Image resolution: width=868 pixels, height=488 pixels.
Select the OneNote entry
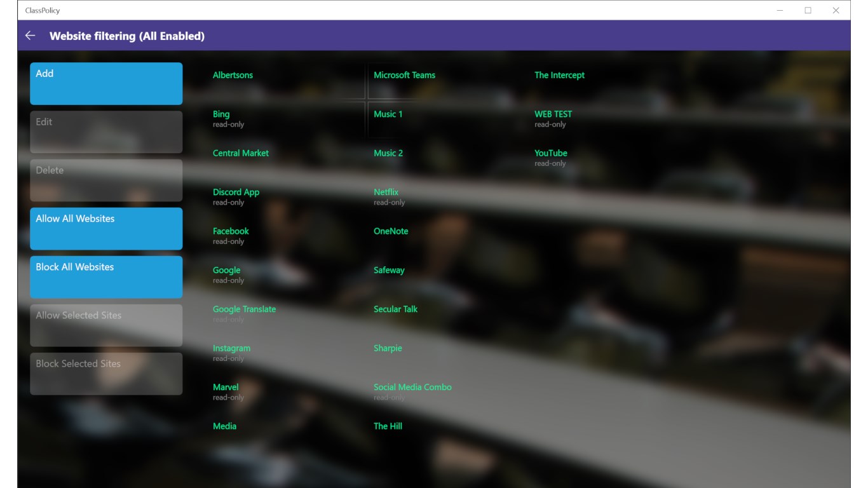pos(391,231)
